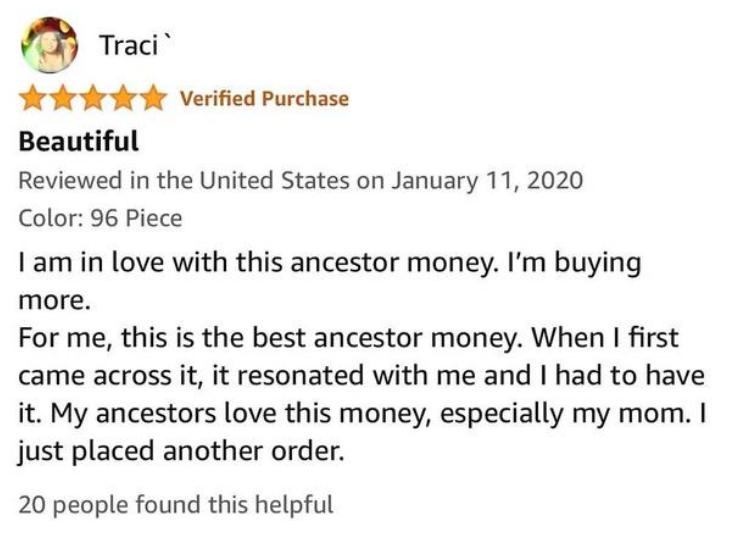Click 'For me, this is the best' sentence

click(x=162, y=338)
